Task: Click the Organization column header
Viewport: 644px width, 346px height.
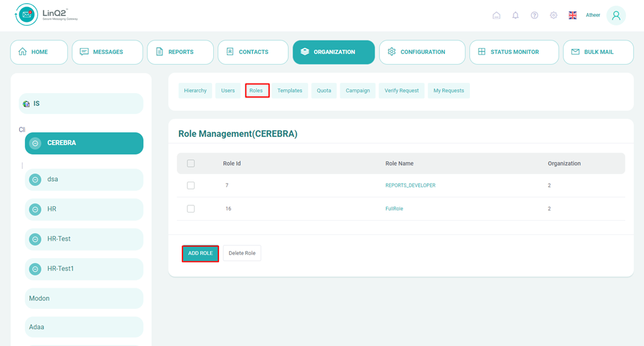Action: point(564,163)
